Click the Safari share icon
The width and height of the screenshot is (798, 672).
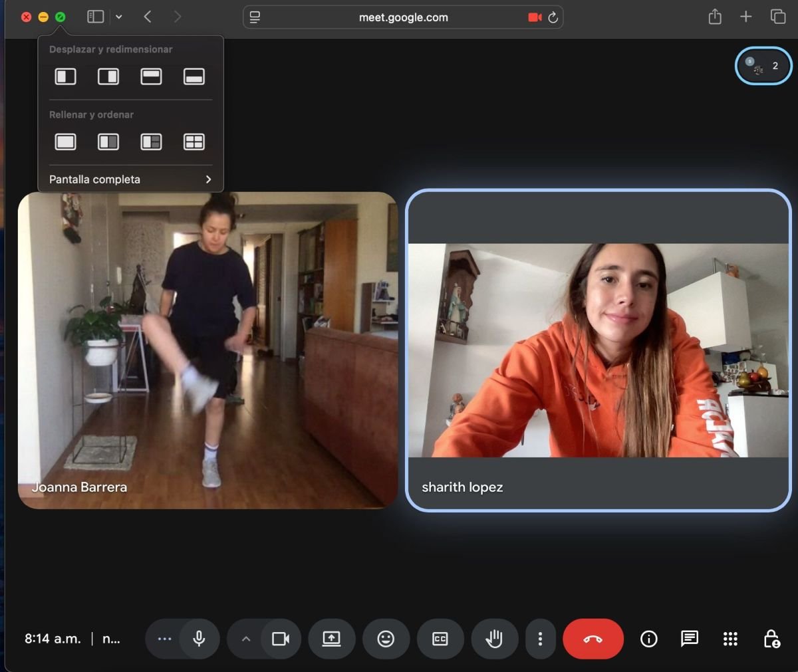click(715, 17)
